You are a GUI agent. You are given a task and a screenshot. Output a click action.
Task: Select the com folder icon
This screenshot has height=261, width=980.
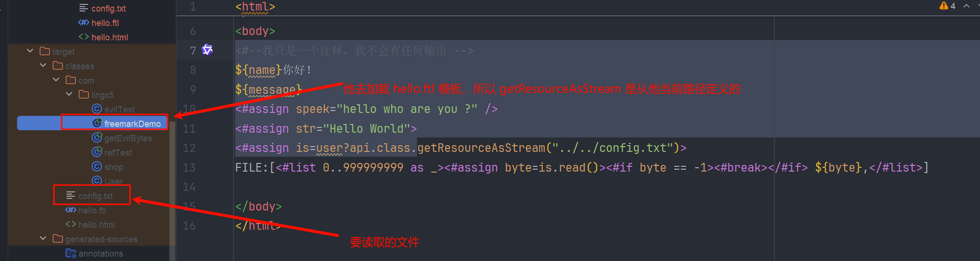click(71, 80)
